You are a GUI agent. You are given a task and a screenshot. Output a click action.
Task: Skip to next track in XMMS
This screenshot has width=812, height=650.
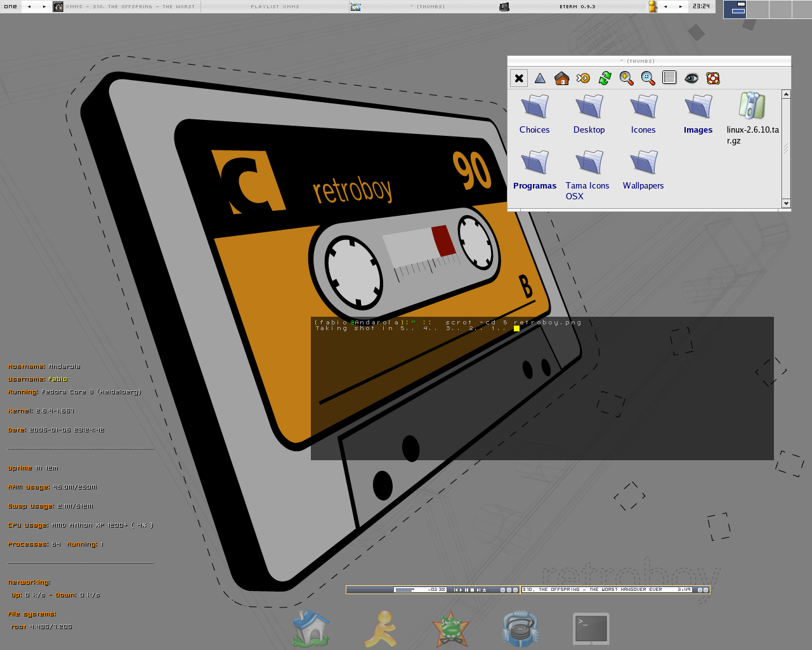tap(478, 590)
